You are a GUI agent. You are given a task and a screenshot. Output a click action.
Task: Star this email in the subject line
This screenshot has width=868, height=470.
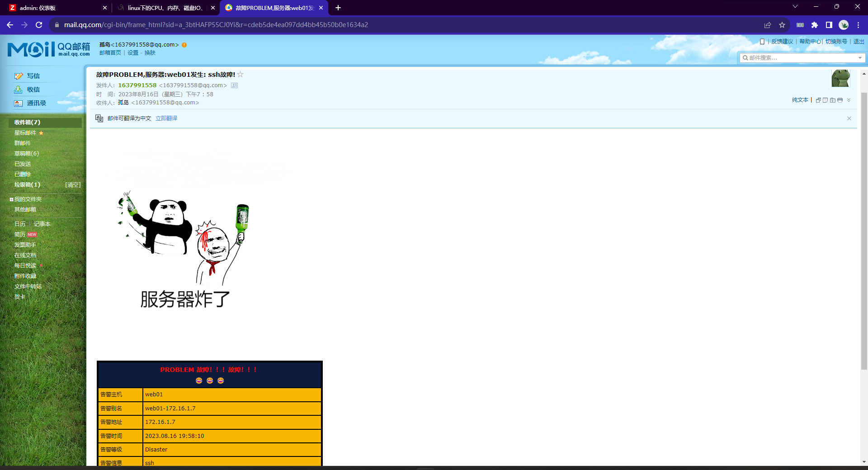(x=241, y=75)
